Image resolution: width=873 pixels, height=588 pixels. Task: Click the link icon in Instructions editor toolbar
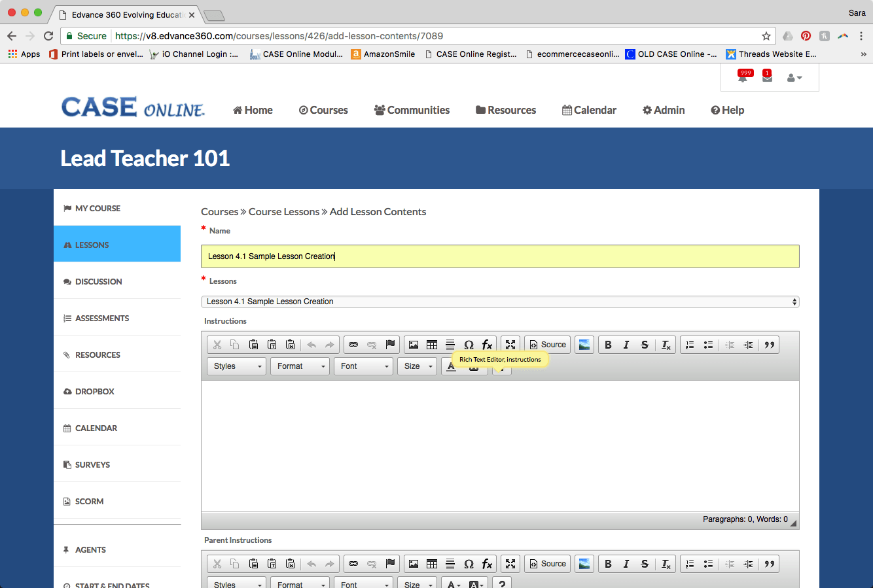click(x=353, y=345)
